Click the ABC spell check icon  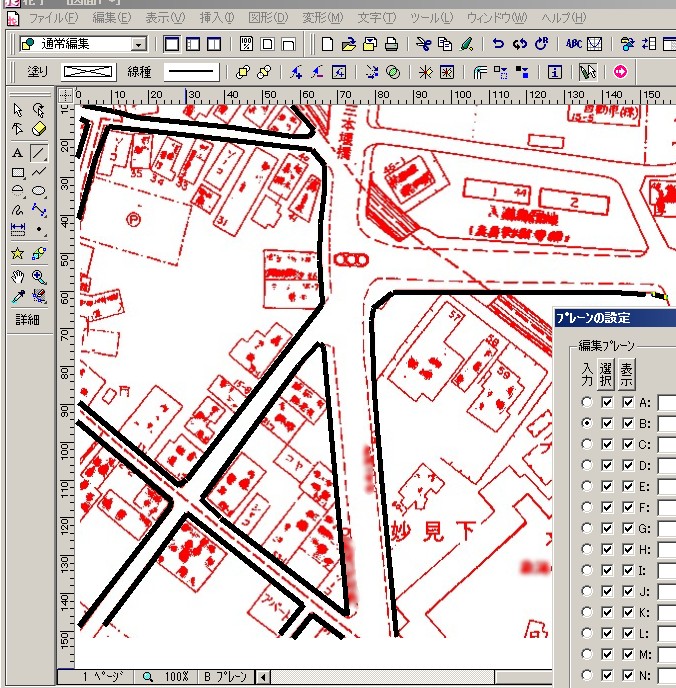point(574,44)
